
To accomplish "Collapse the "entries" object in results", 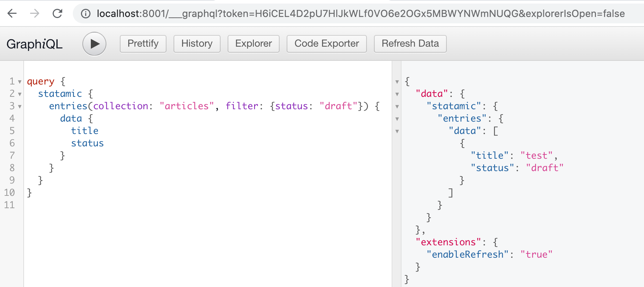I will (x=397, y=119).
